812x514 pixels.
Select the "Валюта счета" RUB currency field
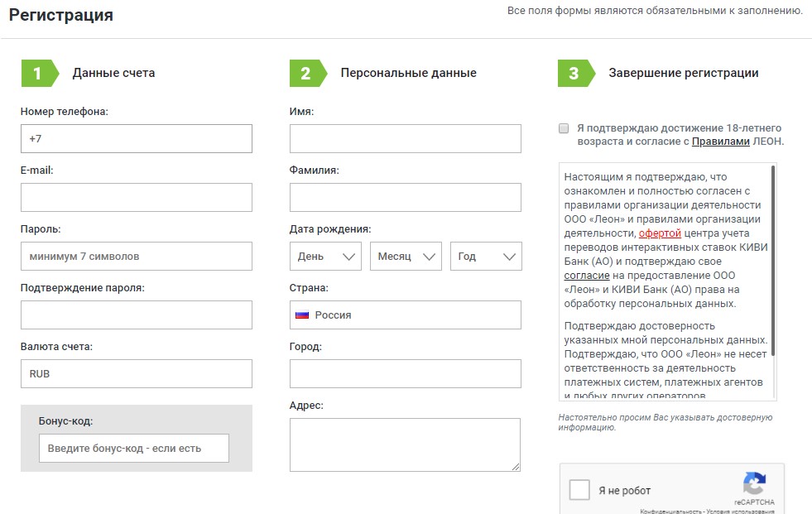(x=137, y=374)
